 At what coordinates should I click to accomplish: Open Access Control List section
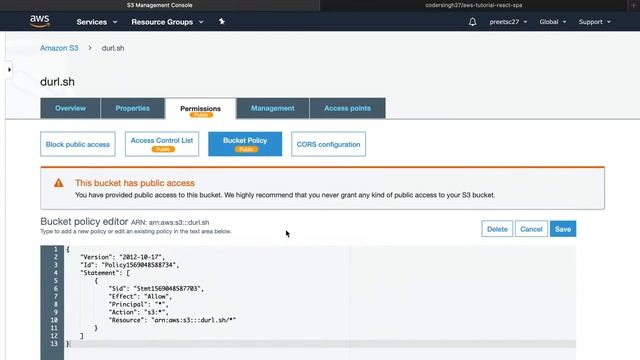click(x=162, y=144)
